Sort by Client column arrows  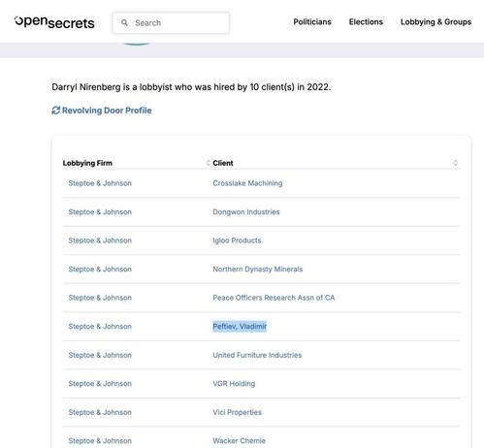455,163
